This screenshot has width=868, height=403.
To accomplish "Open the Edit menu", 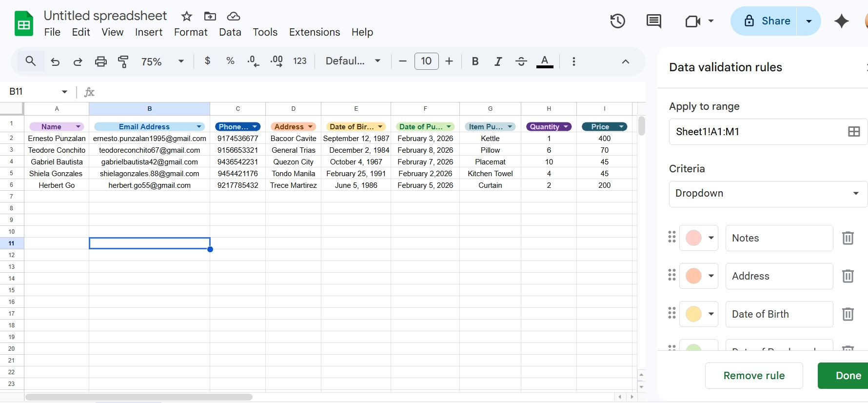I will tap(81, 32).
